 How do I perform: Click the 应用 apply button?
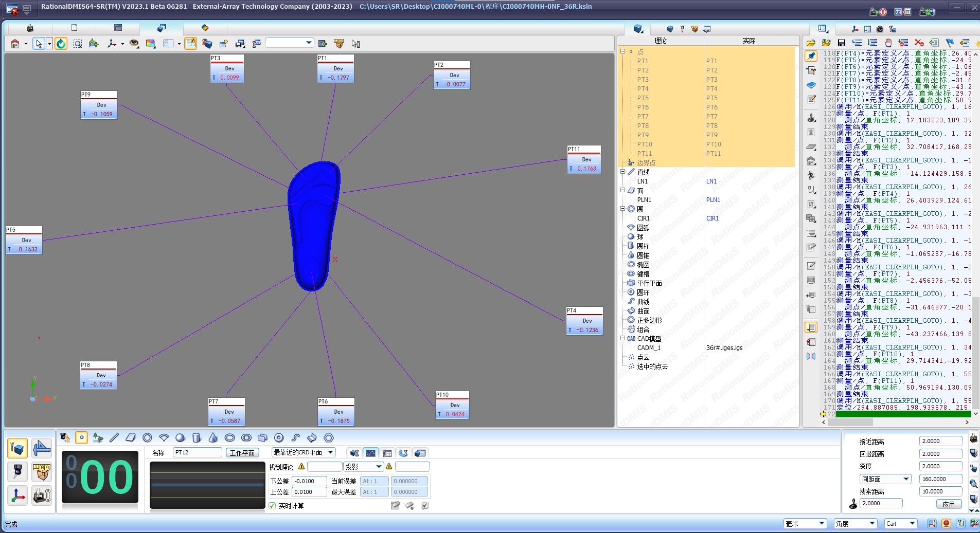click(949, 504)
